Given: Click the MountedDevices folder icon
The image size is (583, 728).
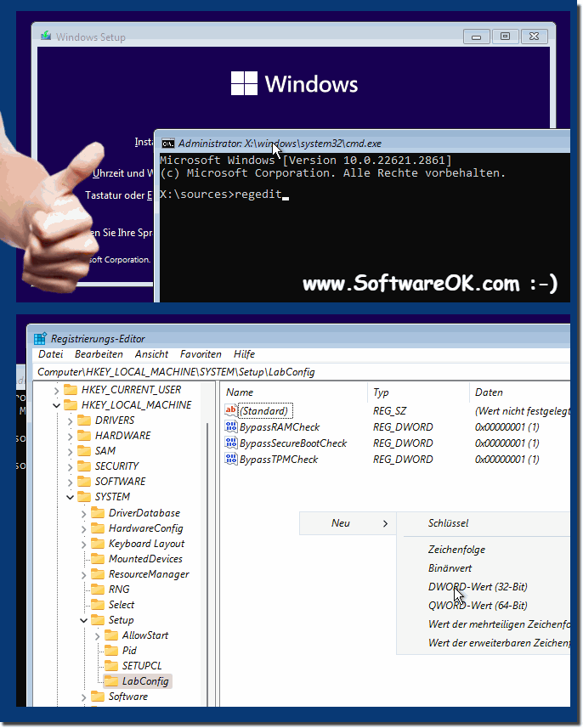Looking at the screenshot, I should point(98,559).
